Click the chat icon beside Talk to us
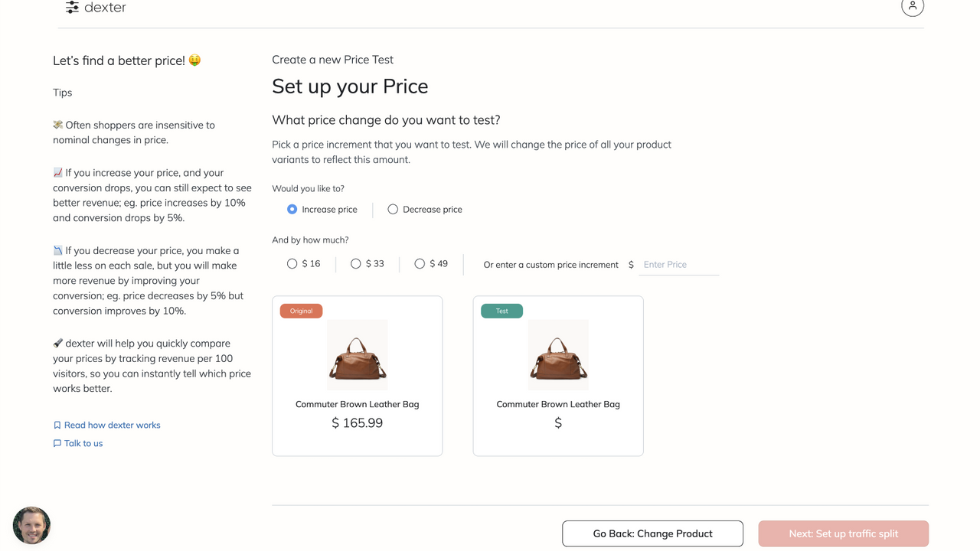Viewport: 980px width, 551px height. click(56, 442)
